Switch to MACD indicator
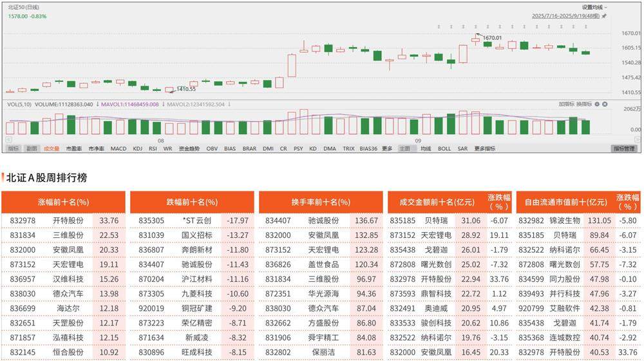This screenshot has height=361, width=644. [118, 148]
